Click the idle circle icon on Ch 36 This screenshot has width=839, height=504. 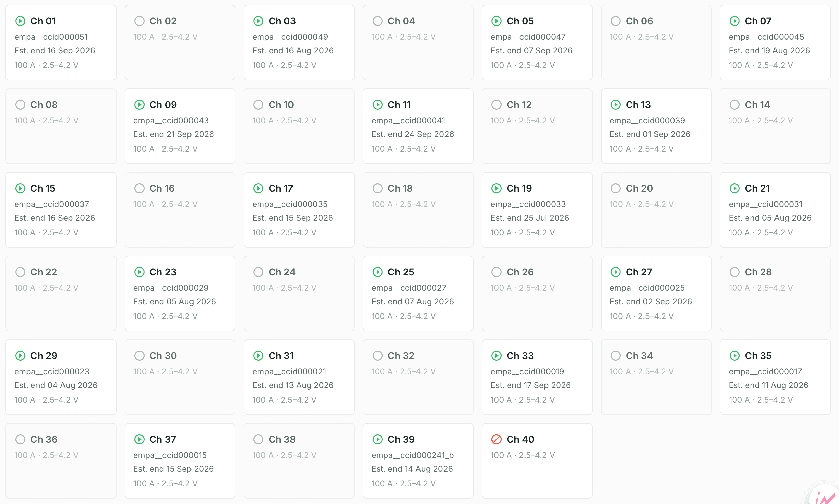[20, 439]
